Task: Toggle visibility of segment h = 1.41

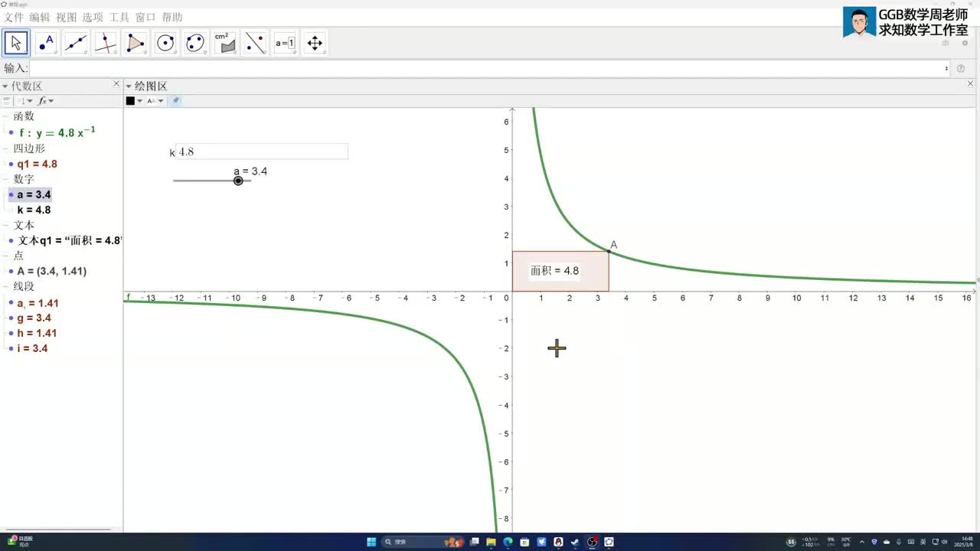Action: click(11, 334)
